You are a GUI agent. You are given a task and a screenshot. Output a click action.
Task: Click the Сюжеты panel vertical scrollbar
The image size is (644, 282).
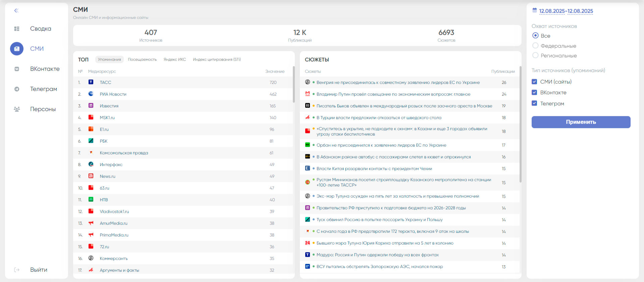click(520, 124)
